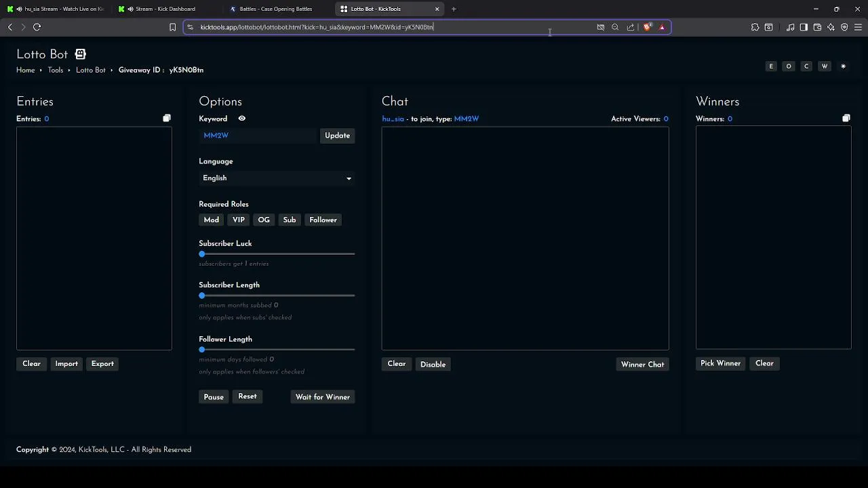Bookmark this page icon
This screenshot has width=868, height=488.
172,27
